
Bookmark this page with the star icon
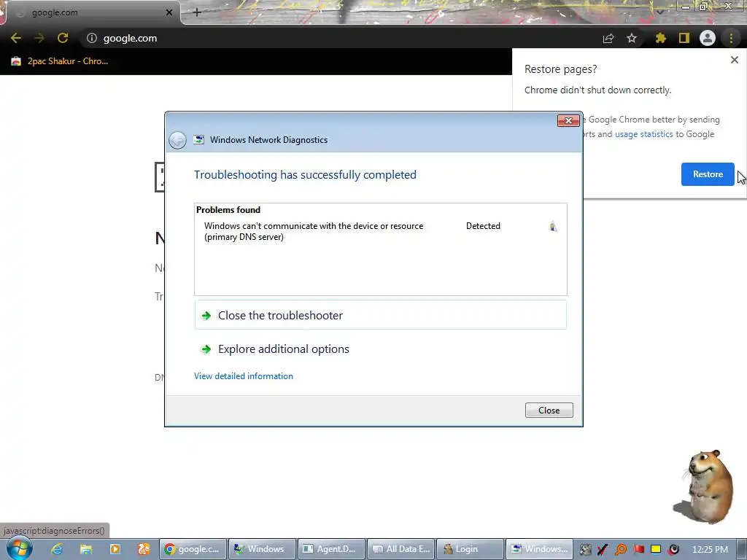tap(632, 38)
